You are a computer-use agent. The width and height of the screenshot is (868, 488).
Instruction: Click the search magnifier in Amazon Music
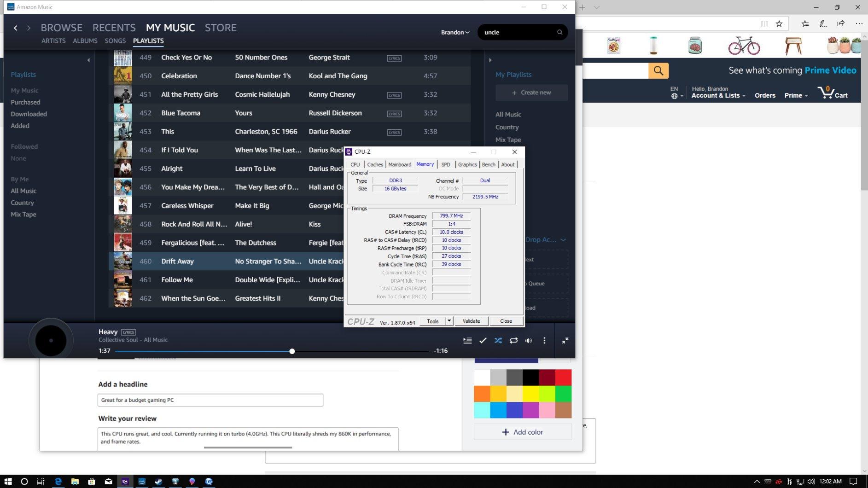pos(559,32)
